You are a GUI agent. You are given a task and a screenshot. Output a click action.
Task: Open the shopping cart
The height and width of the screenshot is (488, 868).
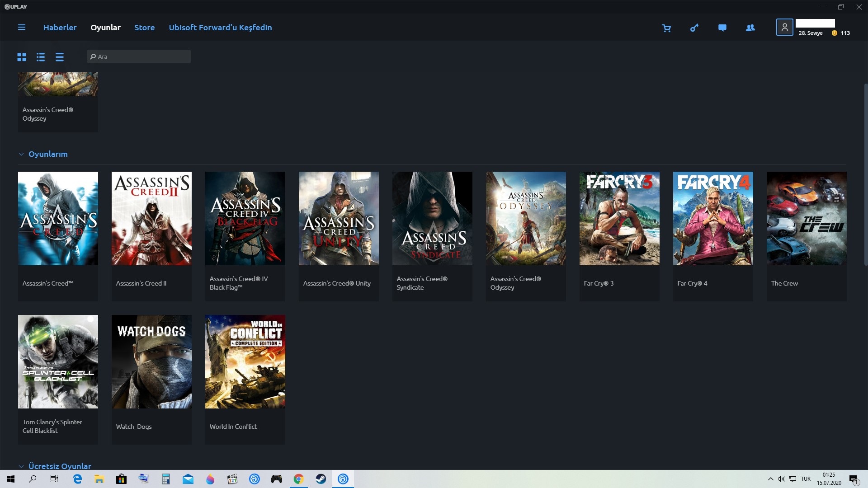click(x=666, y=28)
